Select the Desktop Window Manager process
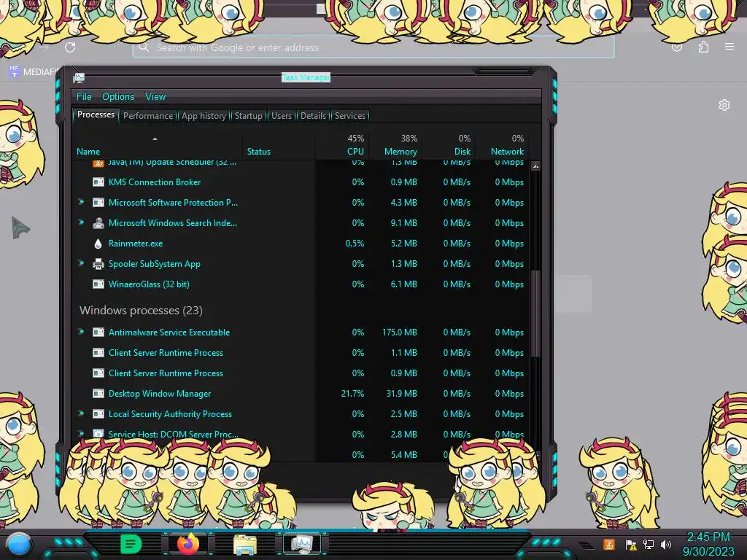The width and height of the screenshot is (747, 560). (x=301, y=394)
